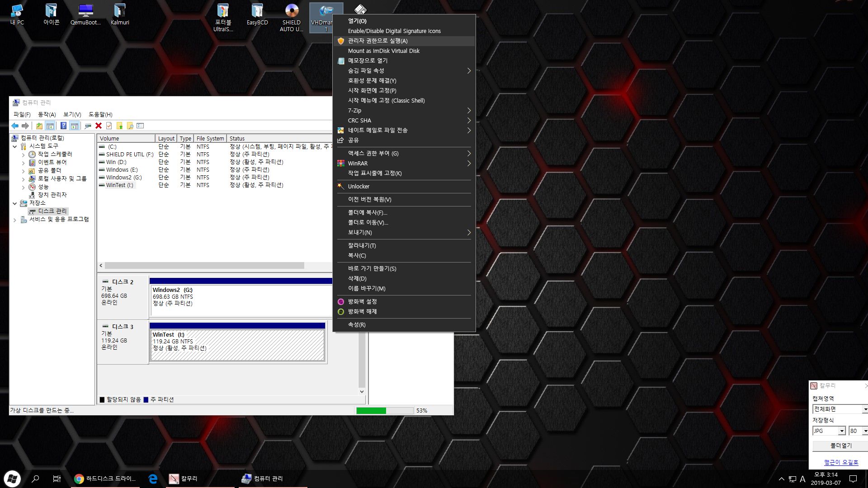The image size is (868, 488).
Task: Expand the 이벤트 뷰어 tree node
Action: click(x=24, y=163)
